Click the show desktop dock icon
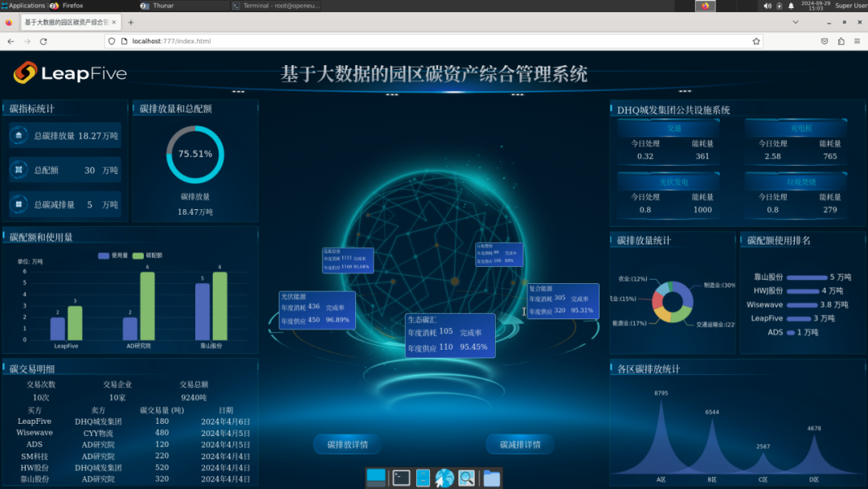868x489 pixels. 376,478
